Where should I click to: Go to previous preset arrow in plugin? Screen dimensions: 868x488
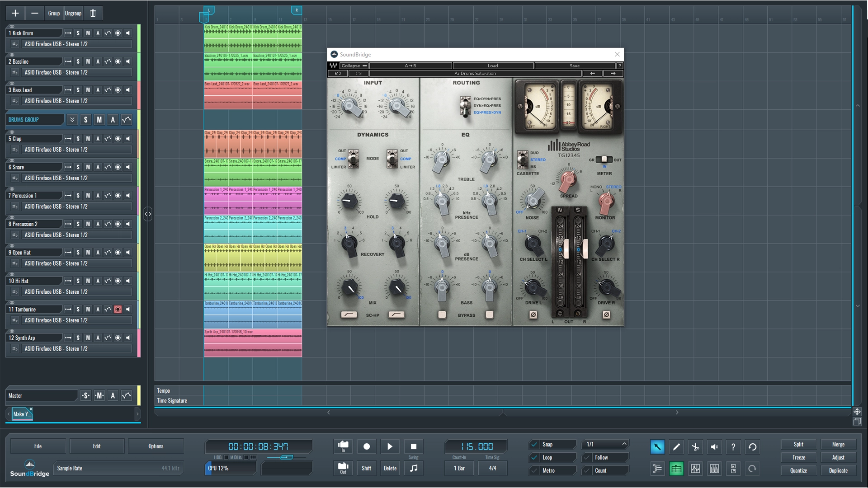592,73
